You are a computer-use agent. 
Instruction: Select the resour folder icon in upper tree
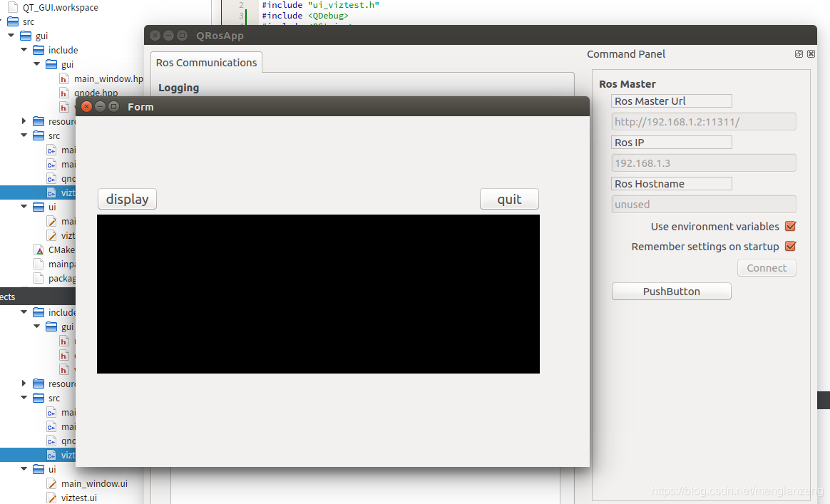pyautogui.click(x=39, y=121)
